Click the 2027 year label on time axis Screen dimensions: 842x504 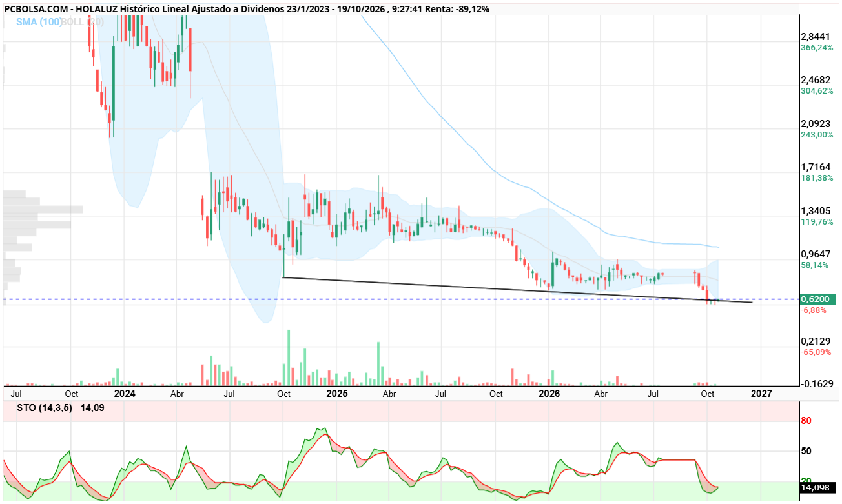(761, 393)
